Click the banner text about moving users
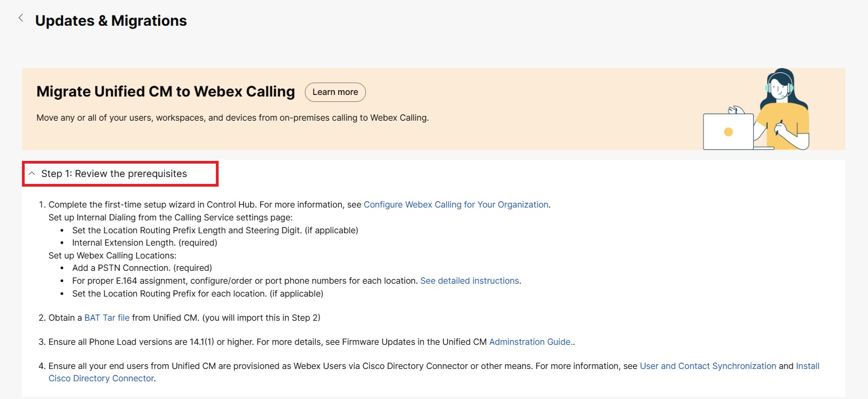Viewport: 868px width, 399px height. point(233,118)
